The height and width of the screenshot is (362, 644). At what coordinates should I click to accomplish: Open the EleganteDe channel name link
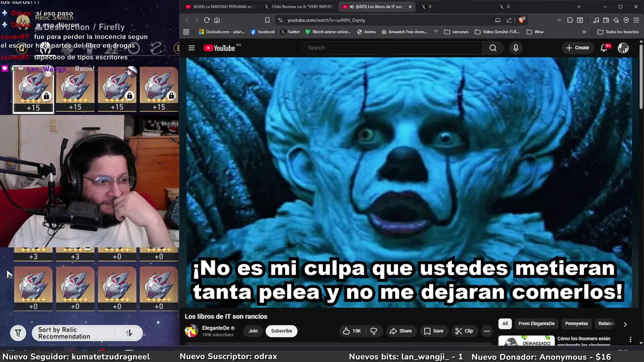point(215,328)
